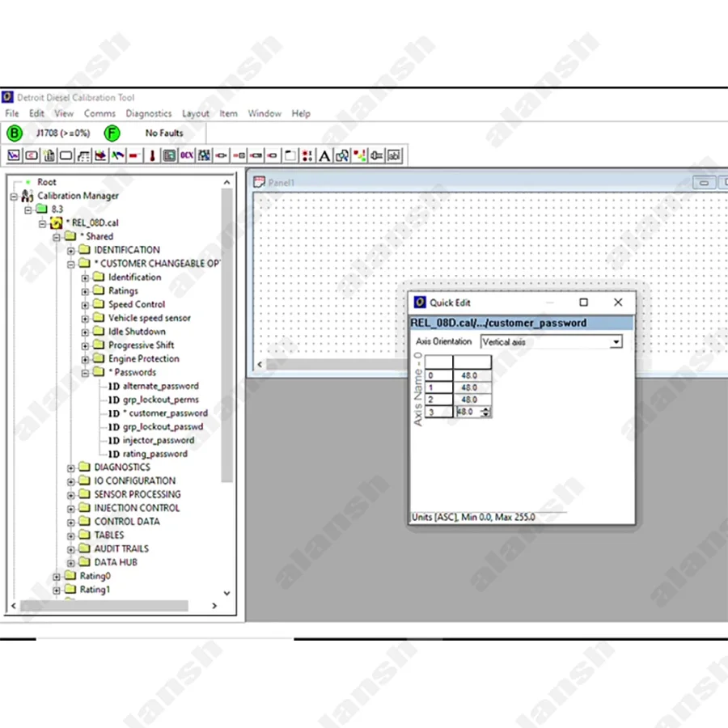Viewport: 728px width, 728px height.
Task: Select the digital readout display tool
Action: [x=32, y=155]
